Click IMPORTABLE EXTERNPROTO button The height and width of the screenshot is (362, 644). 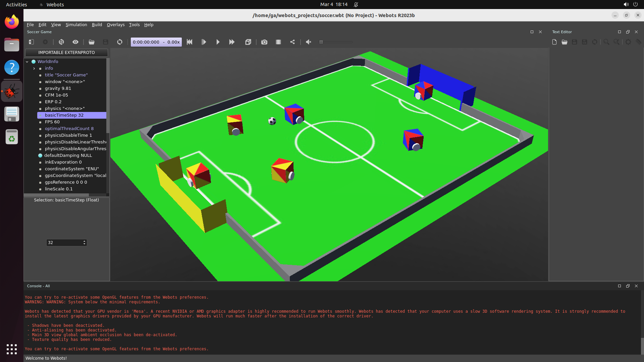point(66,53)
